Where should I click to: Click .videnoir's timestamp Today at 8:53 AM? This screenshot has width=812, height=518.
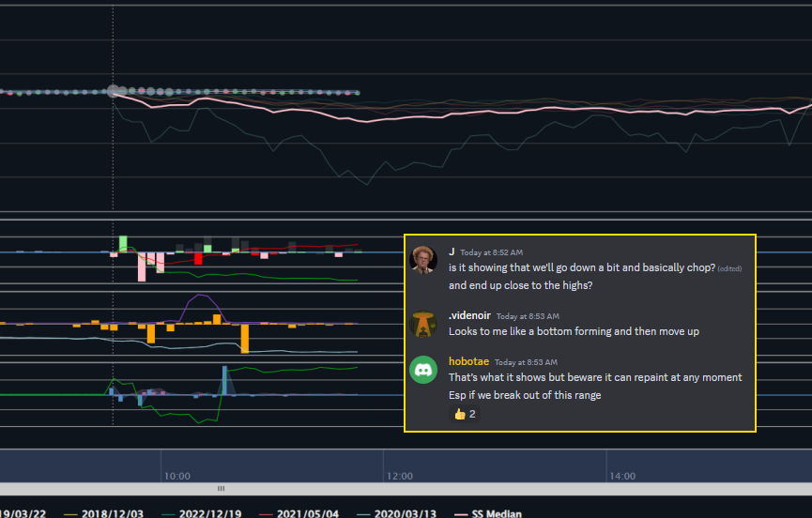(x=528, y=316)
